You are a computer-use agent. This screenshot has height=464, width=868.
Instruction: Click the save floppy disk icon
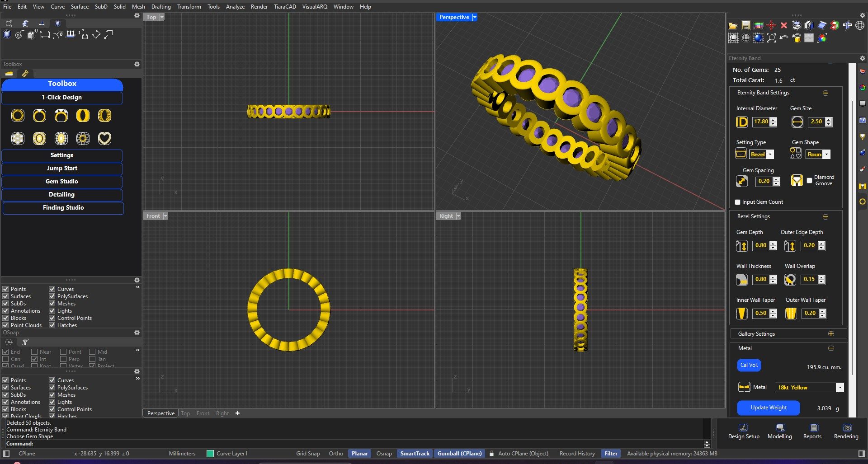[x=745, y=26]
